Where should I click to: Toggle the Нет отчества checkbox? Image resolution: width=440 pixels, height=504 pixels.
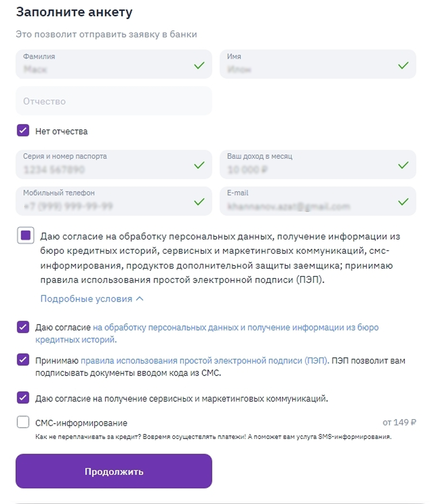[23, 130]
